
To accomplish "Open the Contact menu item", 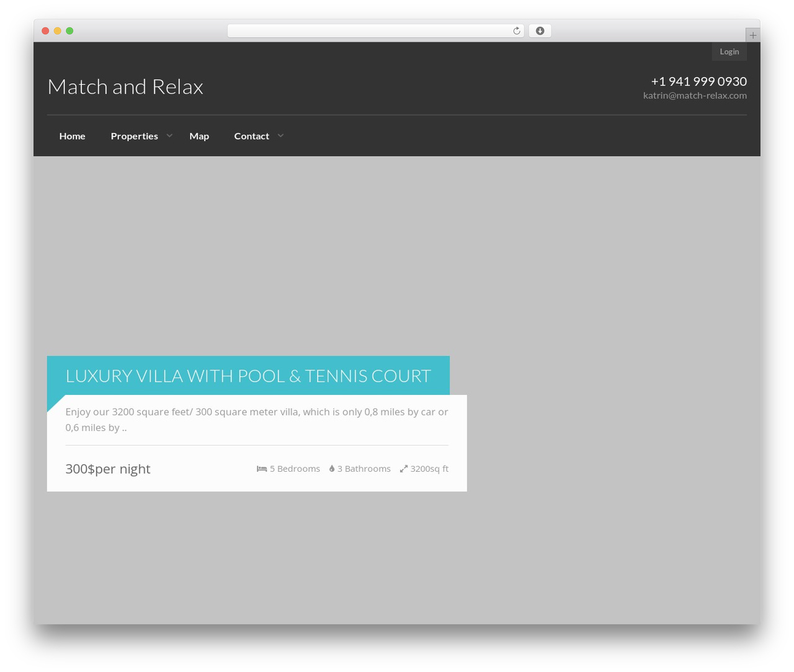I will pos(252,136).
